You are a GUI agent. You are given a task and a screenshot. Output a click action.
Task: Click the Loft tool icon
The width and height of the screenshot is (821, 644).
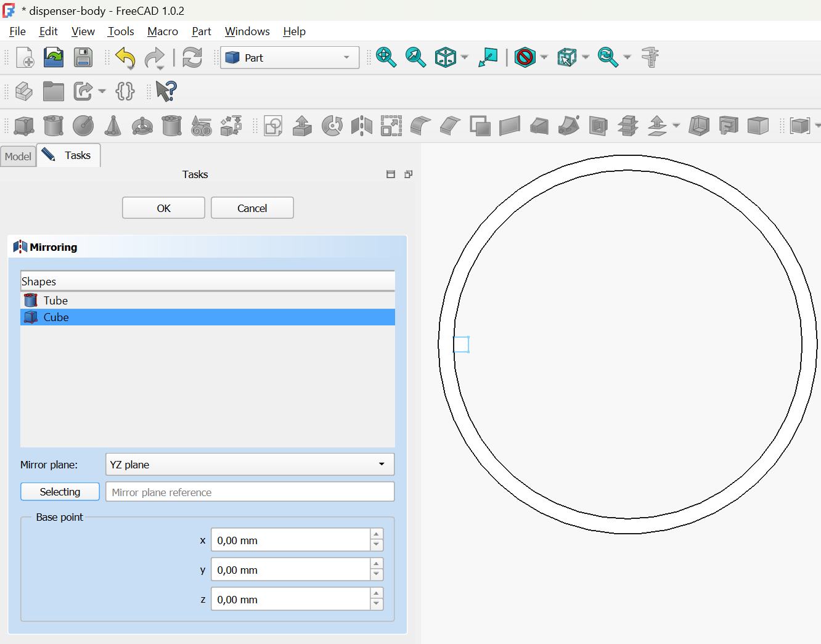539,126
